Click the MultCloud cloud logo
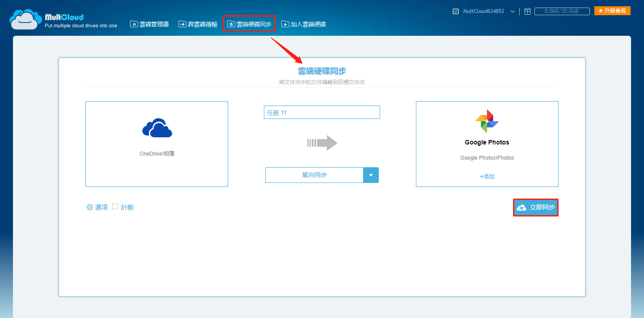 [x=25, y=19]
